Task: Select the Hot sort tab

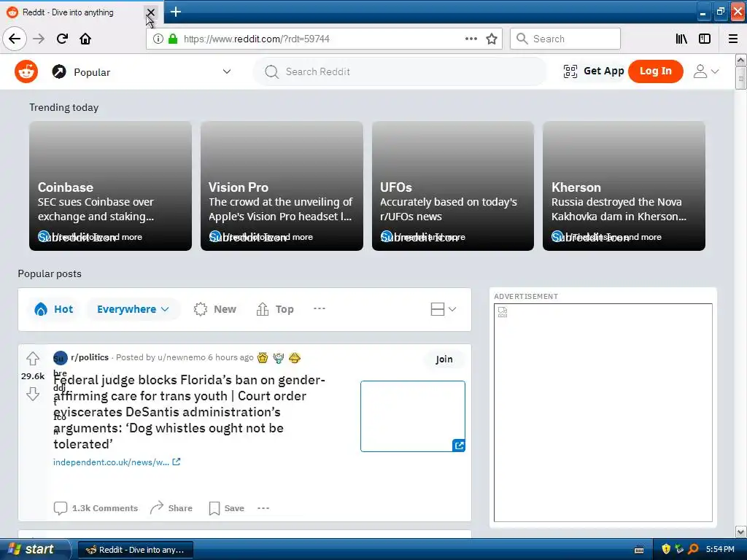Action: pos(53,309)
